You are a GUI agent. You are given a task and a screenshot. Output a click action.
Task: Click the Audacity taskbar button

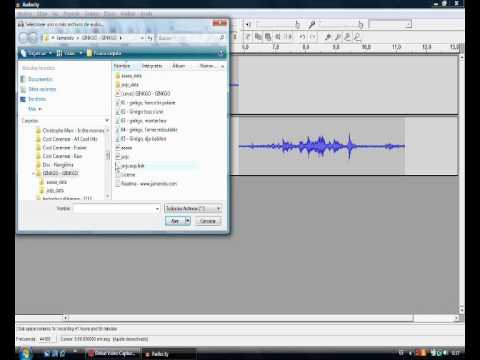click(x=168, y=354)
